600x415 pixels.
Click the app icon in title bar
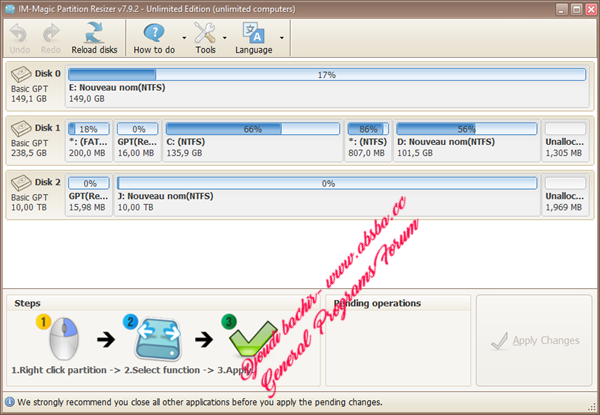pyautogui.click(x=10, y=8)
